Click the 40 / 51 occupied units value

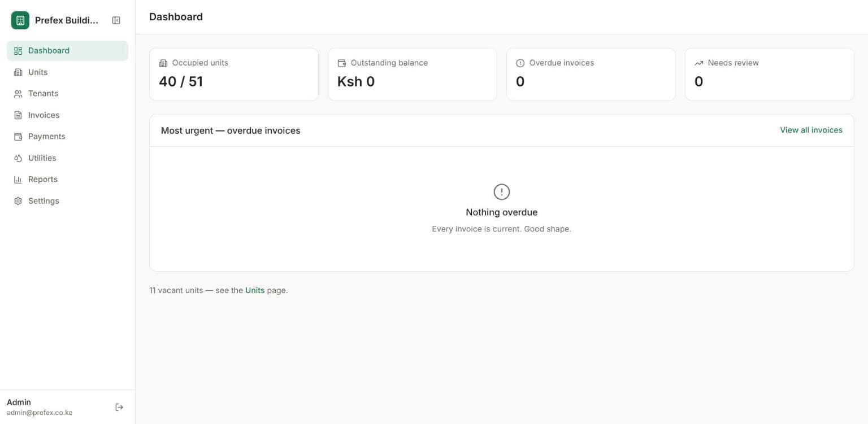tap(181, 81)
